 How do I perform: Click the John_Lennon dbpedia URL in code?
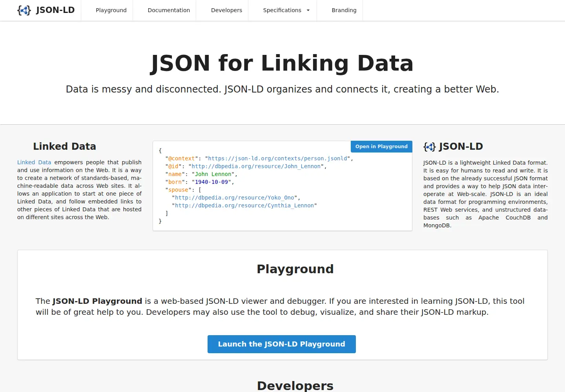coord(256,166)
